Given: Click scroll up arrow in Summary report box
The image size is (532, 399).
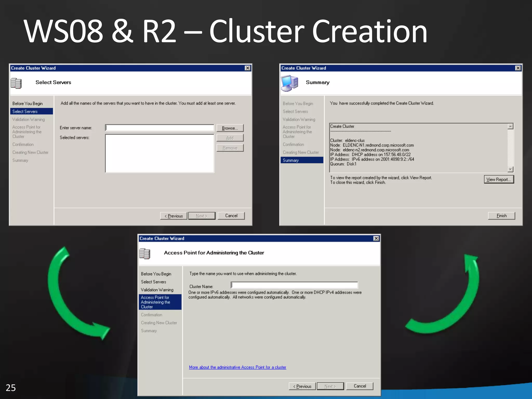Looking at the screenshot, I should pyautogui.click(x=510, y=127).
